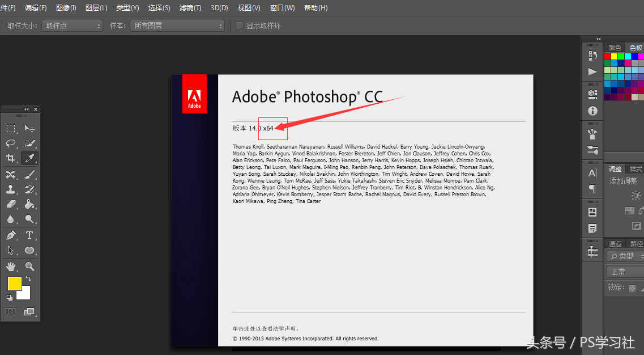Swap foreground and background colors
Screen dimensions: 644x355
[x=28, y=278]
